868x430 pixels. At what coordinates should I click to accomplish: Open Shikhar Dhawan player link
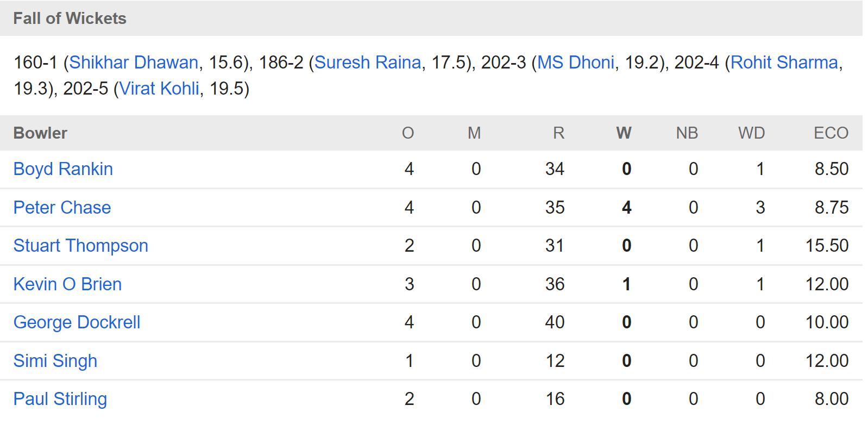point(134,63)
